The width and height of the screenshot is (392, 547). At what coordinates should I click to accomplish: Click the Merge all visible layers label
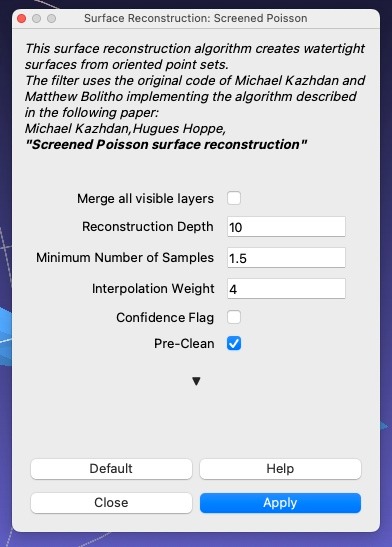click(145, 198)
